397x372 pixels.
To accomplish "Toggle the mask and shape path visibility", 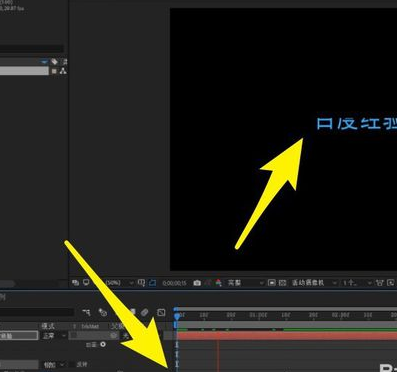I will pyautogui.click(x=152, y=283).
